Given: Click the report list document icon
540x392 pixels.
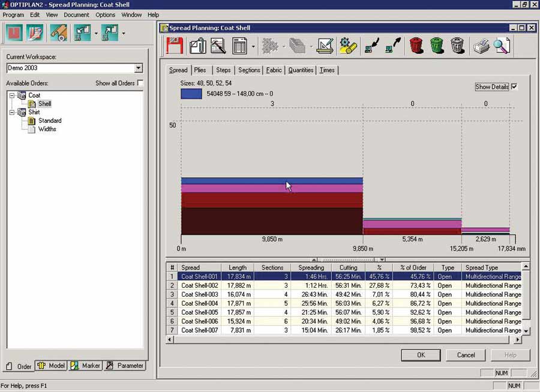Looking at the screenshot, I should point(239,46).
